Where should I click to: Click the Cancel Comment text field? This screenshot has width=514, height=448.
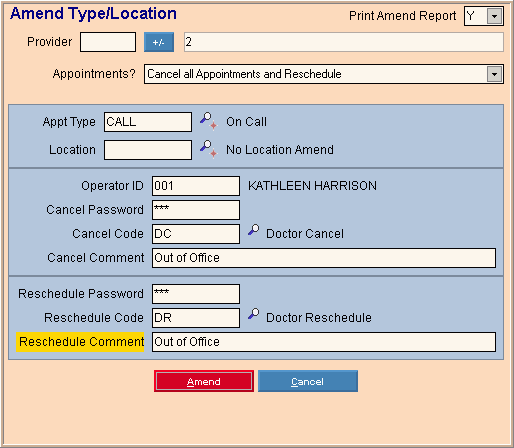(x=324, y=258)
